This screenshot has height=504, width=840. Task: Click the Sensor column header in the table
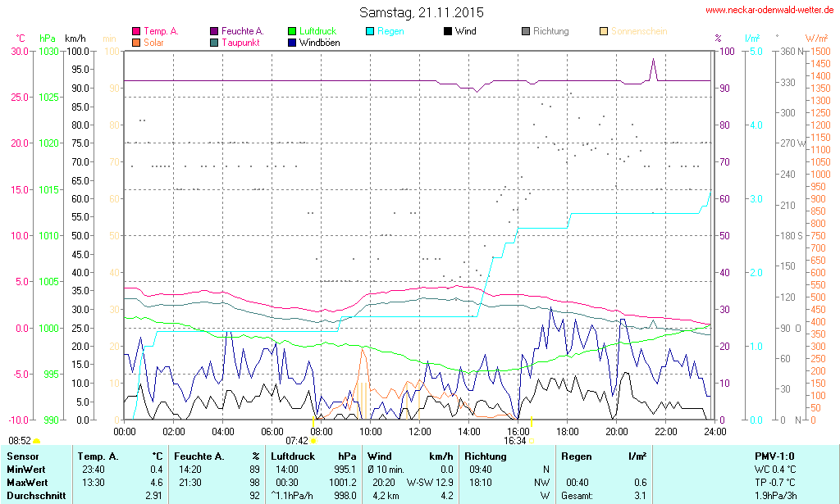point(23,456)
